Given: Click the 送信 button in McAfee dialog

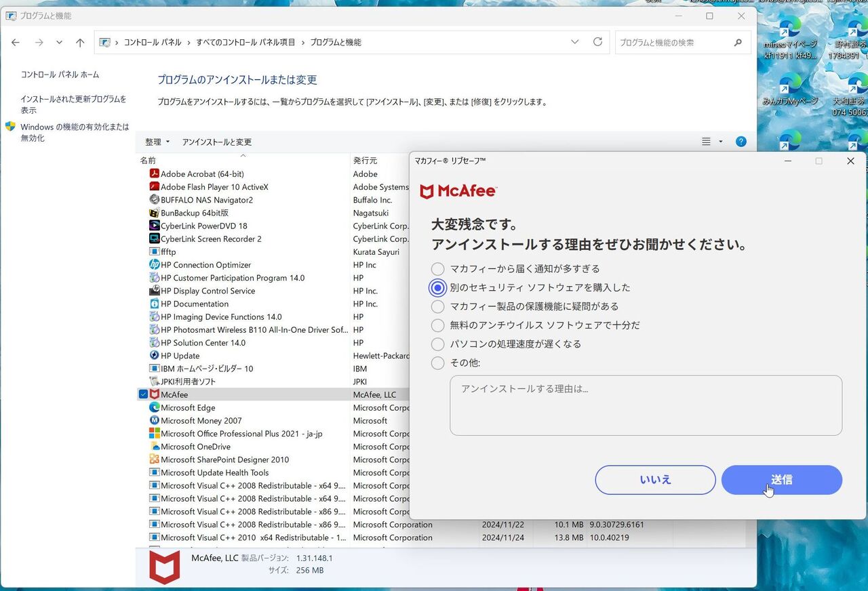Looking at the screenshot, I should (x=782, y=480).
